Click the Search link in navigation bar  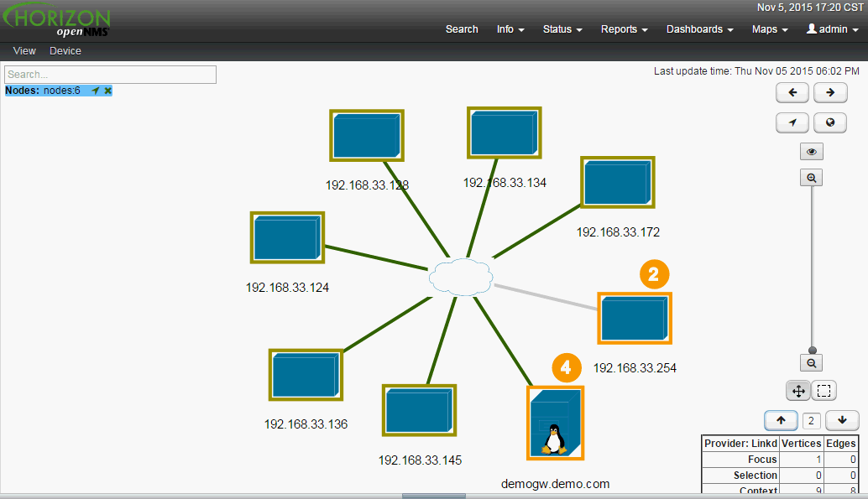coord(462,29)
